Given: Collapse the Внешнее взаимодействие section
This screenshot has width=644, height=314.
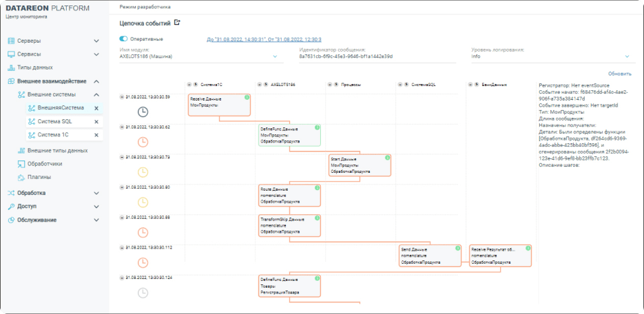Looking at the screenshot, I should point(96,81).
